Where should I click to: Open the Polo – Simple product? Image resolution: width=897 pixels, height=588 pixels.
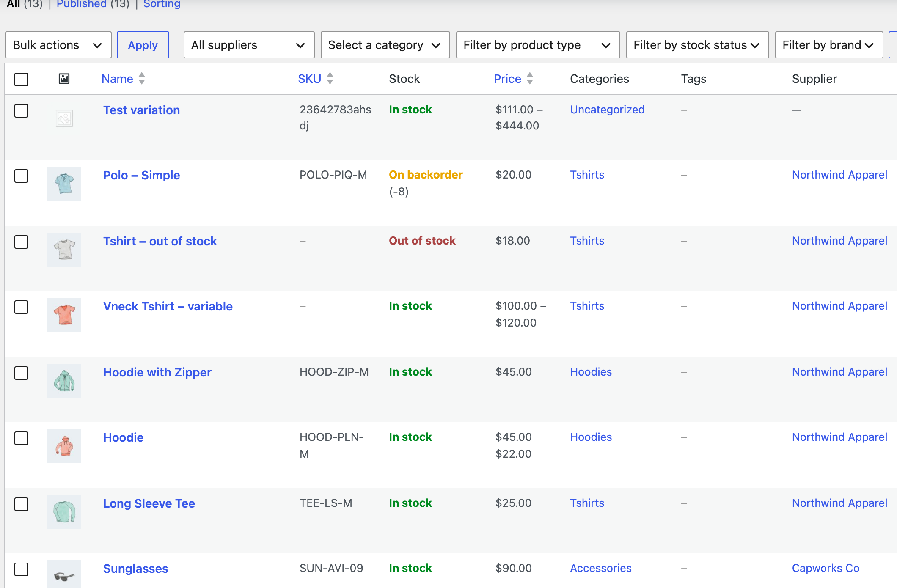[x=142, y=175]
